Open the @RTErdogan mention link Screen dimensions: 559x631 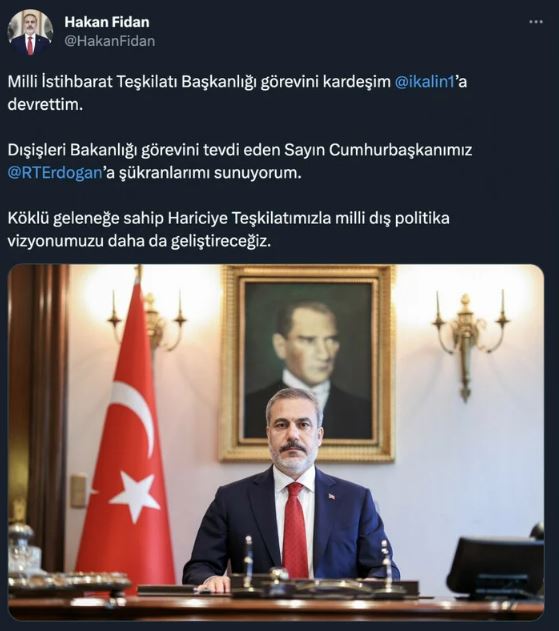(x=55, y=173)
